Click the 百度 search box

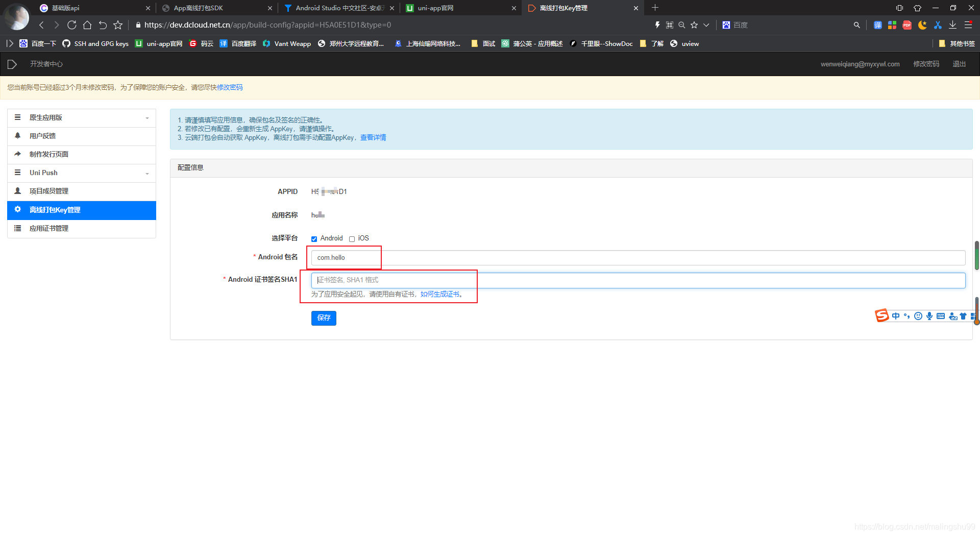(786, 25)
